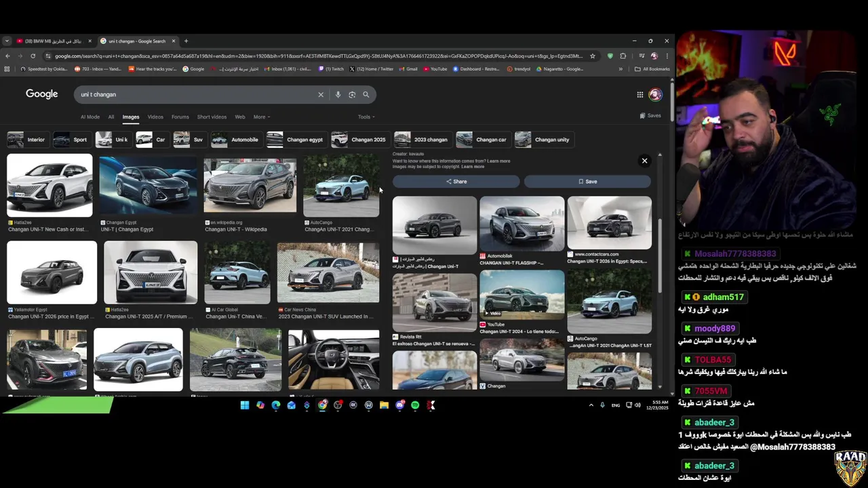Image resolution: width=868 pixels, height=488 pixels.
Task: Switch to Web results tab
Action: click(240, 117)
